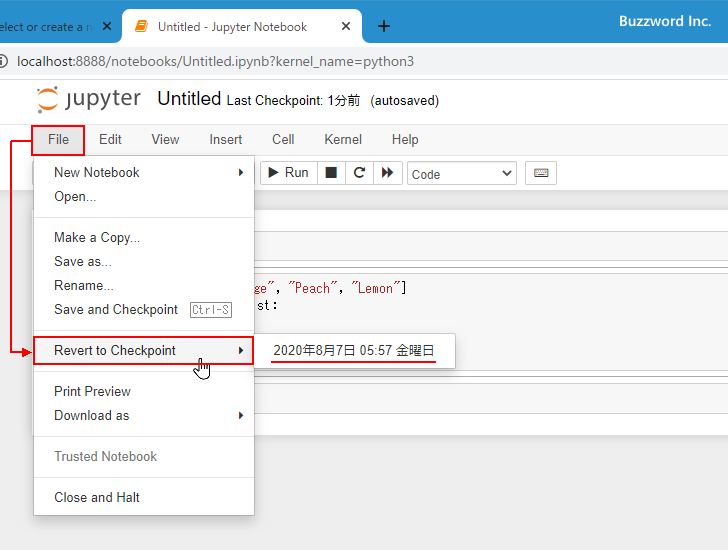Choose Print Preview

coord(144,391)
